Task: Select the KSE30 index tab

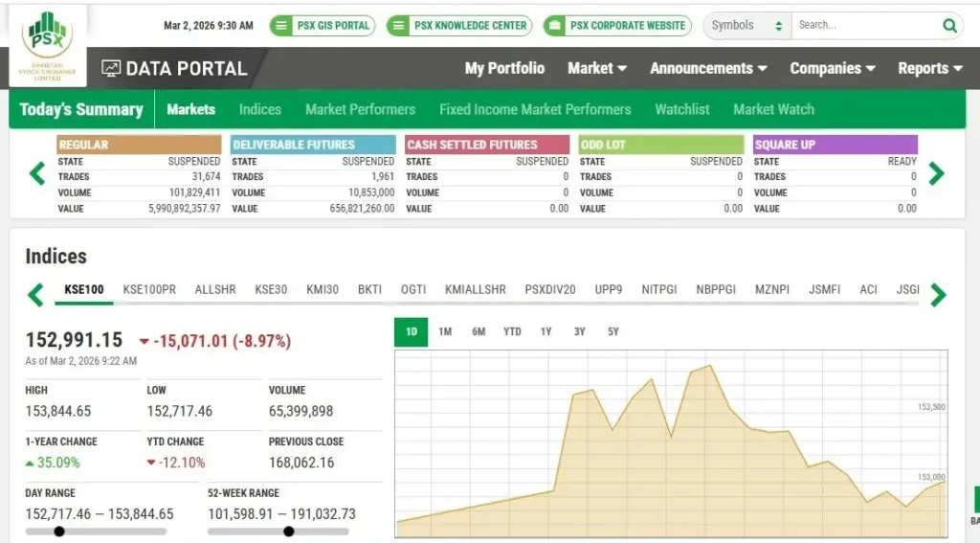Action: pyautogui.click(x=271, y=289)
